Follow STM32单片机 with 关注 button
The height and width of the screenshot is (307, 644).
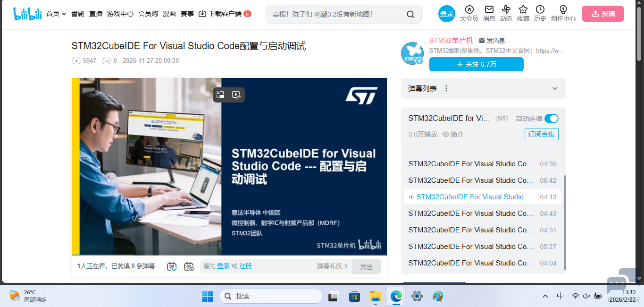point(476,64)
